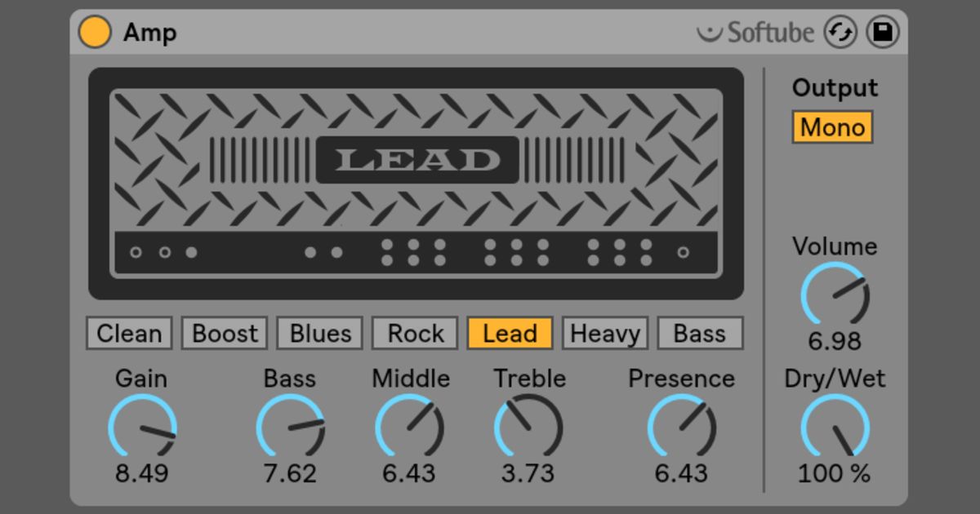Select the Heavy amp model
The width and height of the screenshot is (980, 514).
(604, 333)
